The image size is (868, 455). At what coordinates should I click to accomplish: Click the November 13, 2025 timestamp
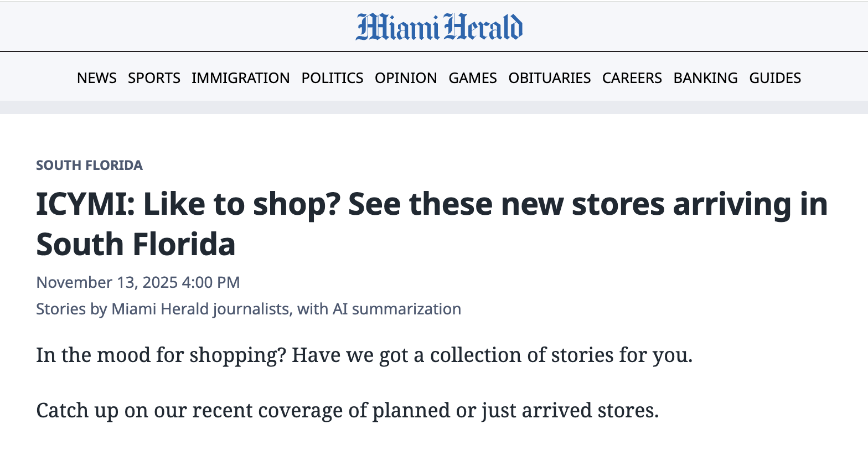coord(138,282)
